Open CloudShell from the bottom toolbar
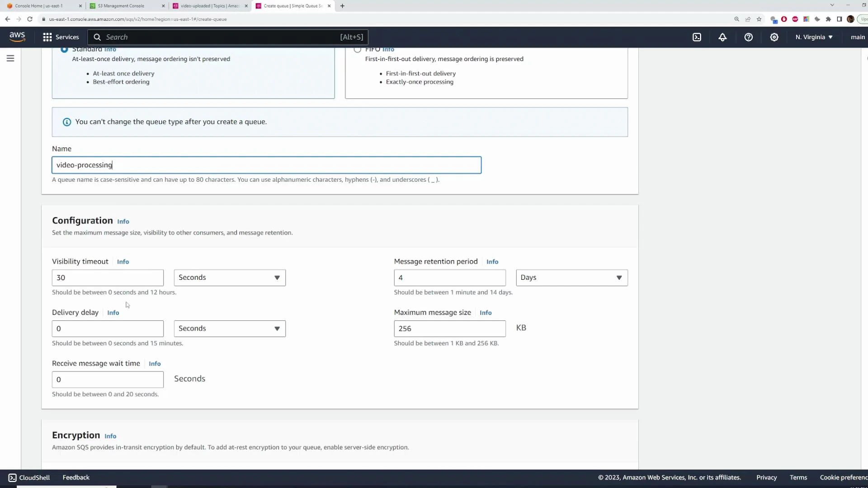The width and height of the screenshot is (868, 488). pos(28,477)
